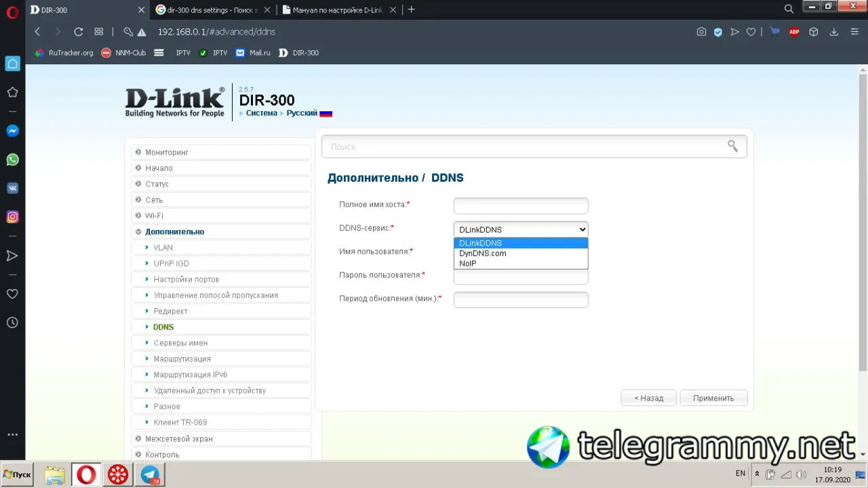This screenshot has width=868, height=488.
Task: Click Применить button
Action: (713, 398)
